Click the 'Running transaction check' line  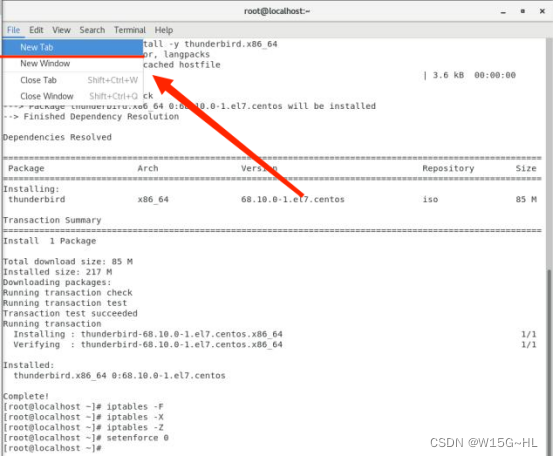point(68,293)
